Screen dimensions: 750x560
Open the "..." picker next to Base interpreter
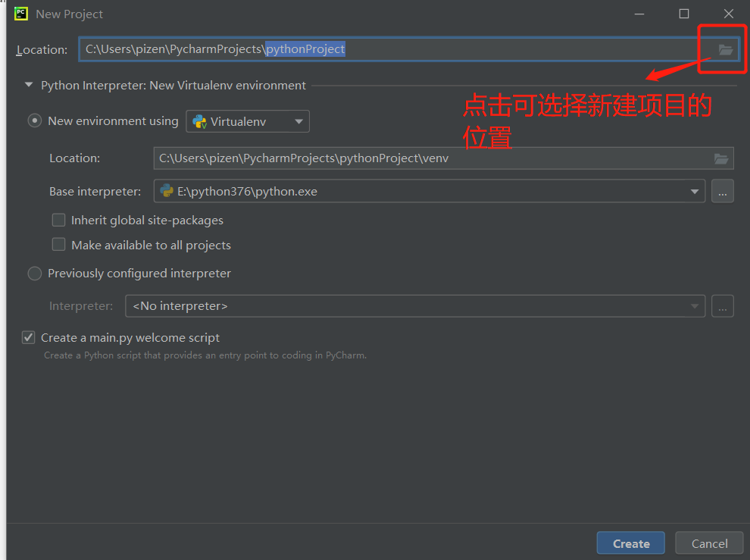tap(722, 191)
